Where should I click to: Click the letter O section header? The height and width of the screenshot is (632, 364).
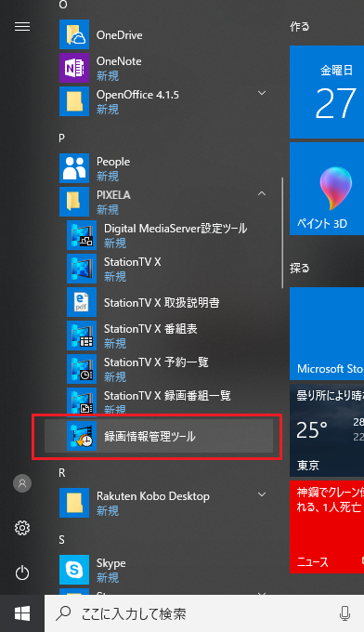click(x=63, y=5)
